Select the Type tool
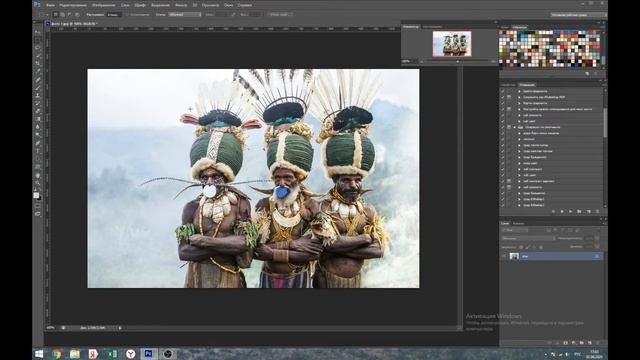 point(38,151)
